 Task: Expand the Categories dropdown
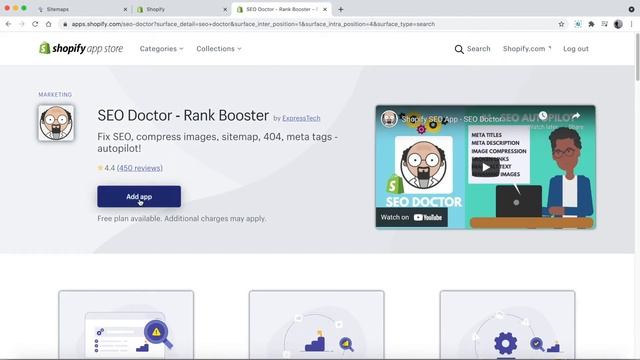pyautogui.click(x=162, y=49)
